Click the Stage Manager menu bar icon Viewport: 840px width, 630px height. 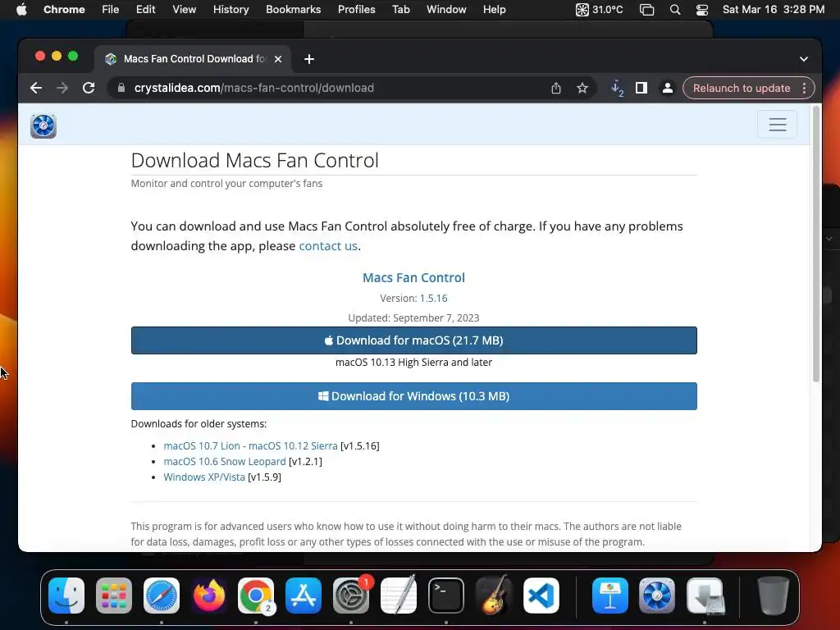click(647, 10)
